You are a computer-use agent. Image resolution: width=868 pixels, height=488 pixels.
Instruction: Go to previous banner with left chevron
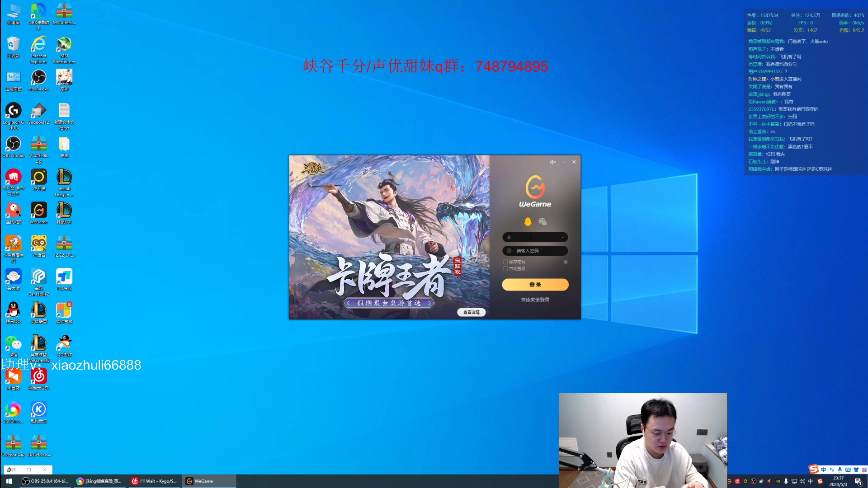[x=349, y=303]
